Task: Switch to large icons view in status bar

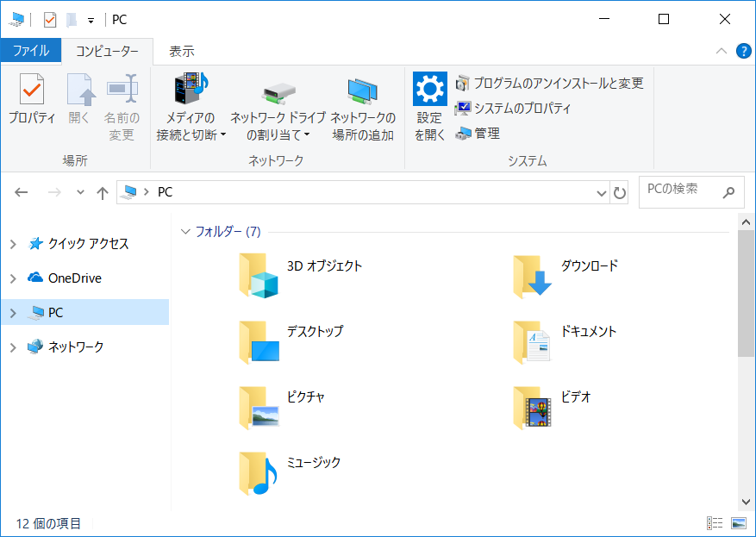Action: click(738, 523)
